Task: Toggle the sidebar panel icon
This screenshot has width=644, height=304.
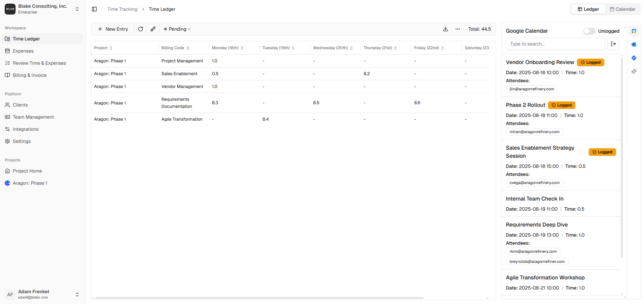Action: pyautogui.click(x=94, y=9)
